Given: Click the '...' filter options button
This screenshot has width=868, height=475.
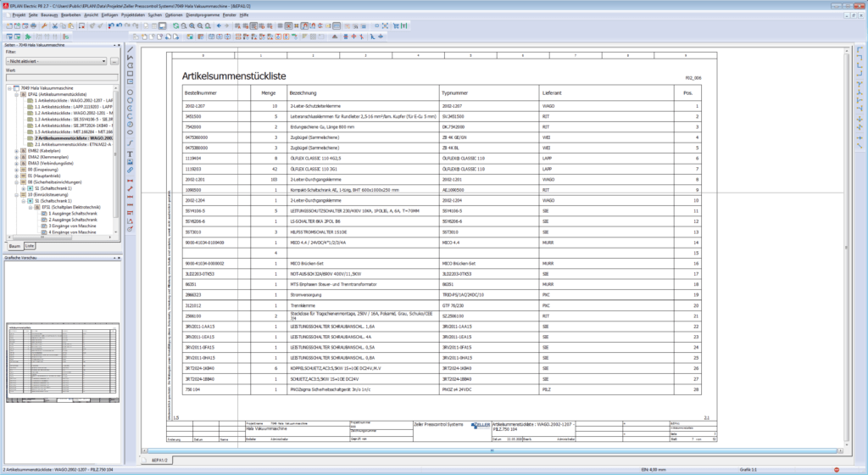Looking at the screenshot, I should pos(114,61).
